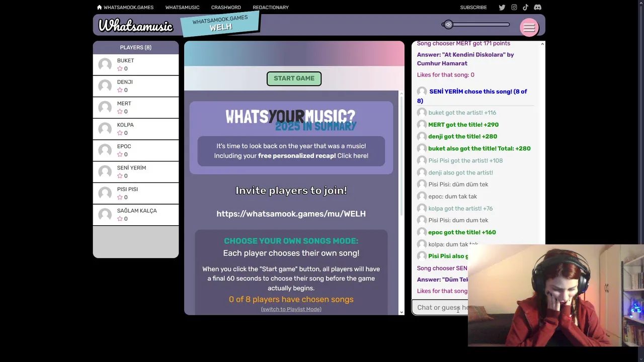Click the center panel scroll-down arrow
Image resolution: width=644 pixels, height=362 pixels.
[x=401, y=312]
